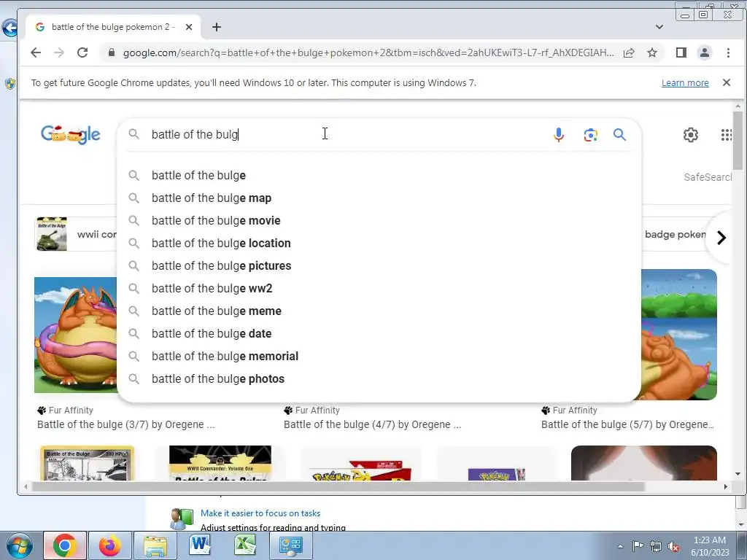This screenshot has width=747, height=560.
Task: Expand the tab search dropdown arrow
Action: (659, 27)
